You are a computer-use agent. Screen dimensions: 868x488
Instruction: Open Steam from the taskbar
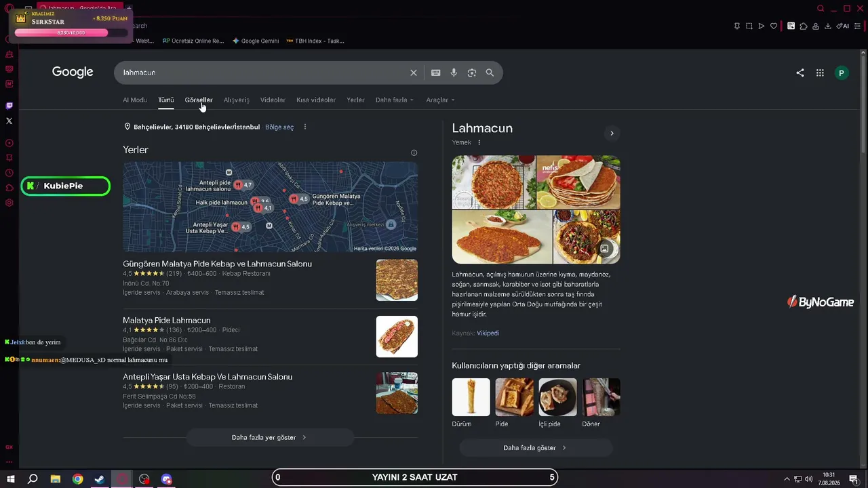(100, 479)
